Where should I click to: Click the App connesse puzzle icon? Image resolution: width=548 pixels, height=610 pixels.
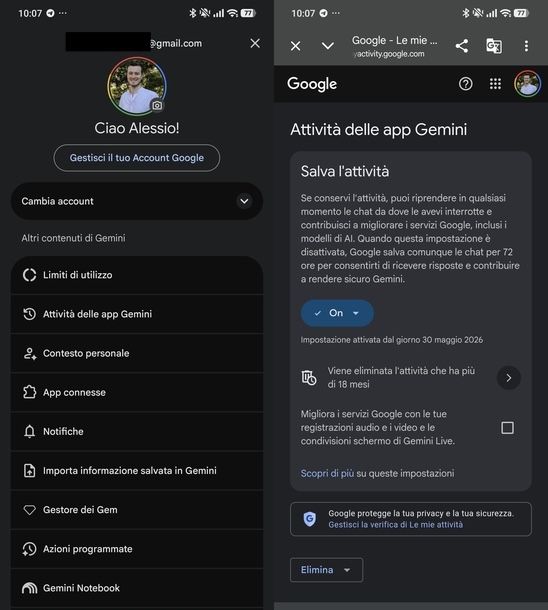point(30,392)
